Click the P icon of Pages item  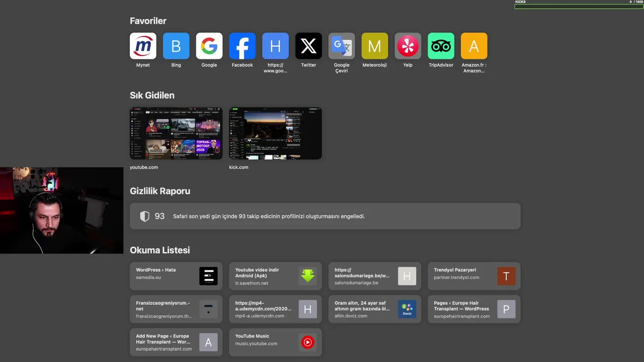coord(507,309)
